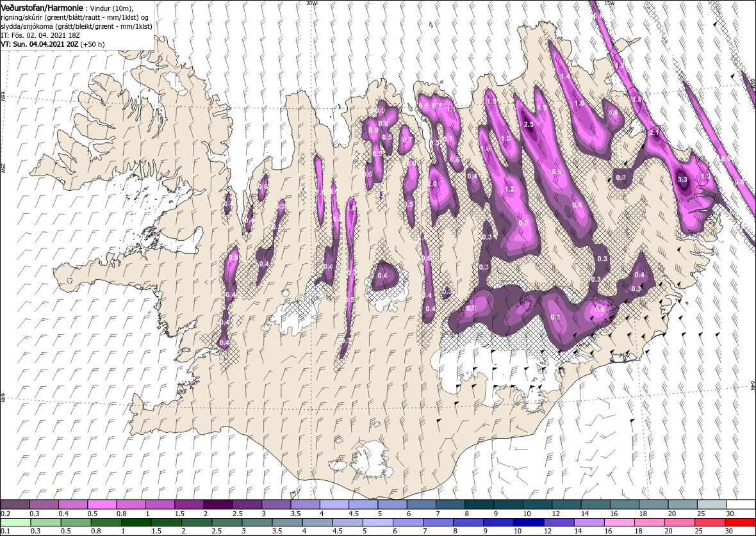Click the 0.3 mauve swatch in upper legend row
This screenshot has width=756, height=536.
coord(44,505)
